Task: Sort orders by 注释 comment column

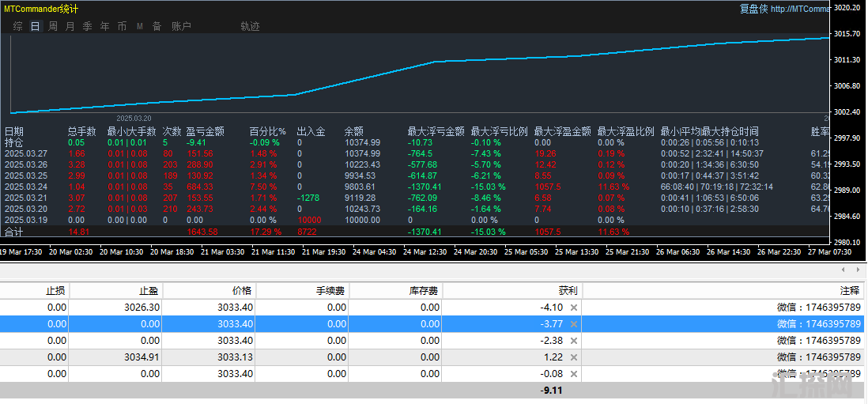Action: [x=850, y=291]
